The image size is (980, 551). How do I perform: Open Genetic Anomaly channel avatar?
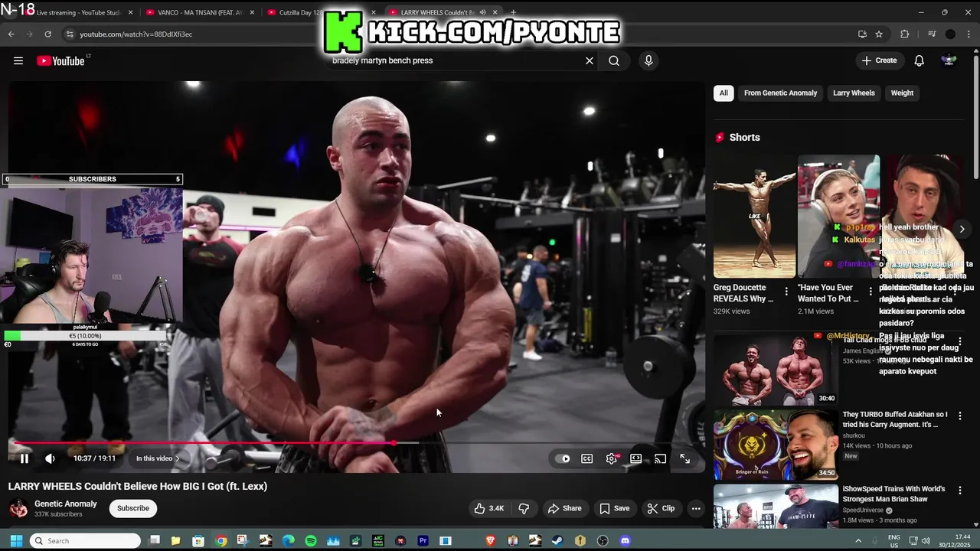pos(18,508)
